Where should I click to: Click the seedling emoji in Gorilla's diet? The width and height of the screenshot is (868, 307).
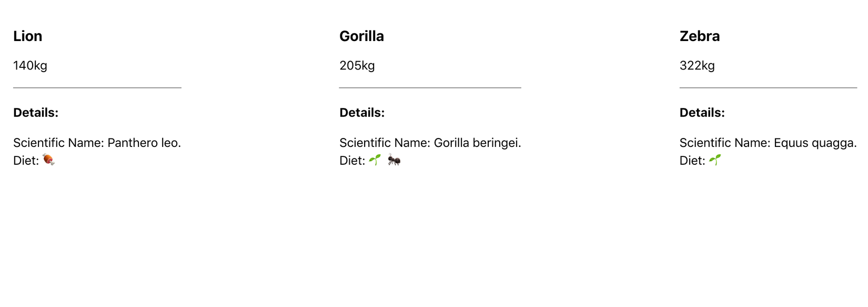(x=375, y=160)
